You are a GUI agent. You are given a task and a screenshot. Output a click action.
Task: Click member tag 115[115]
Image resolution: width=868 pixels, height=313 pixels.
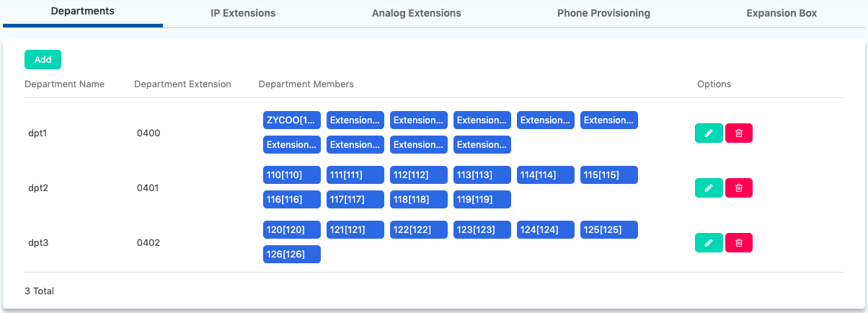608,175
